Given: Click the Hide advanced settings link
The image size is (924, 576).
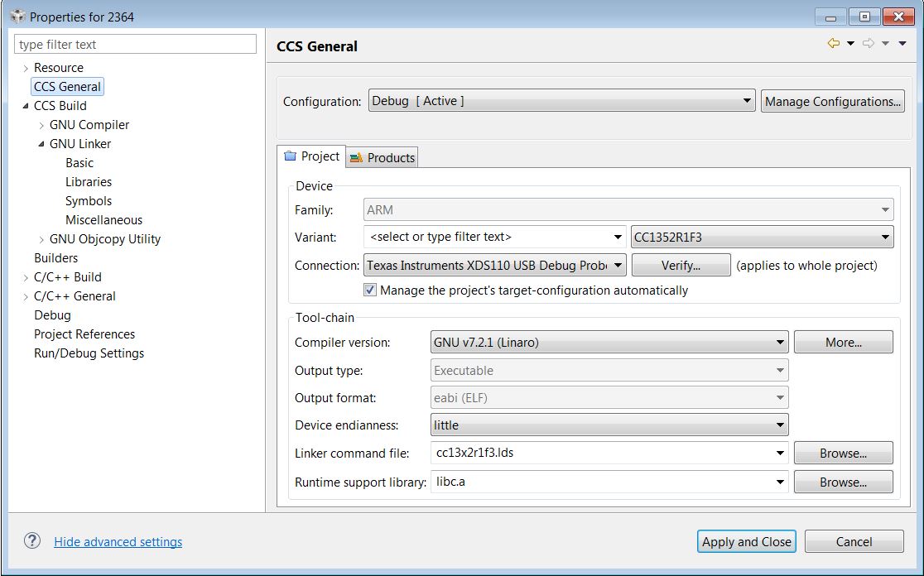Looking at the screenshot, I should pyautogui.click(x=118, y=542).
